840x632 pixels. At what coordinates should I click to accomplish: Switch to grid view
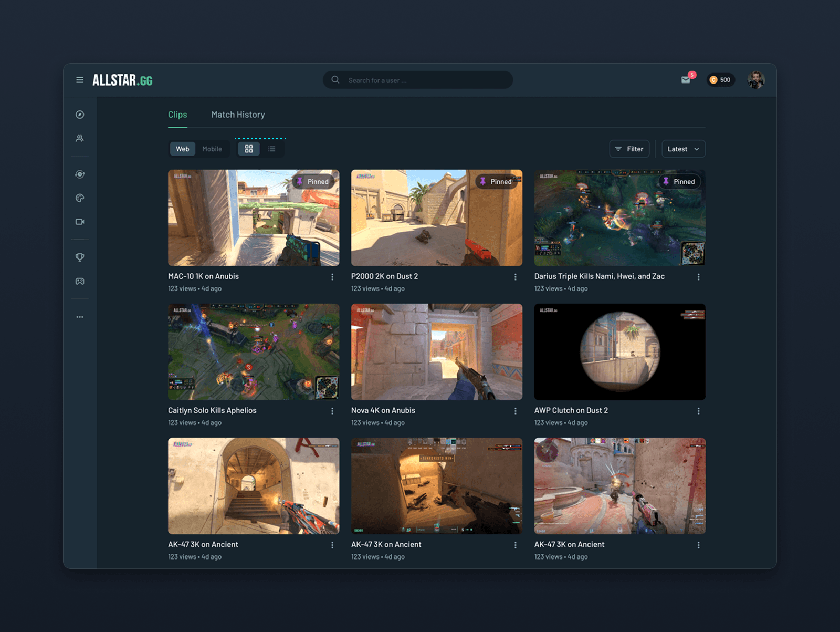[249, 149]
